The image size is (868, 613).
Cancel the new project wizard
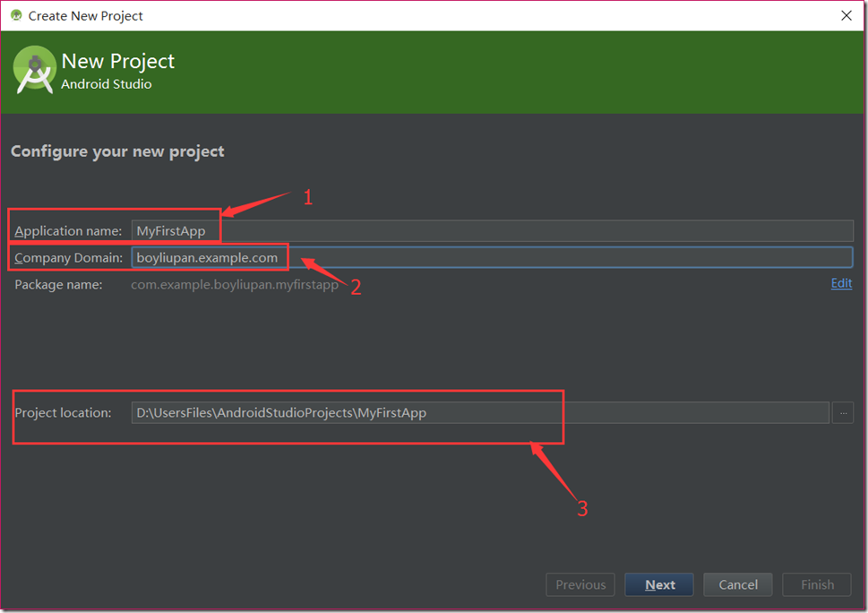pyautogui.click(x=738, y=584)
